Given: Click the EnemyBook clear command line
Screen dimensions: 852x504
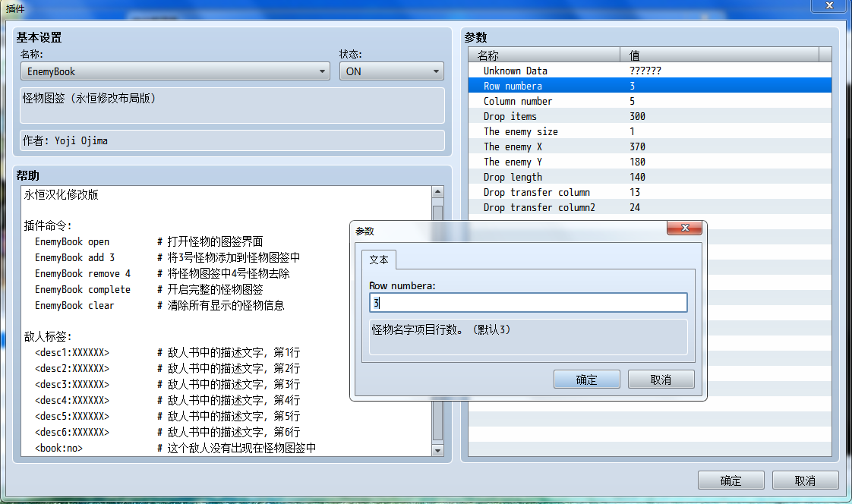Looking at the screenshot, I should click(159, 305).
